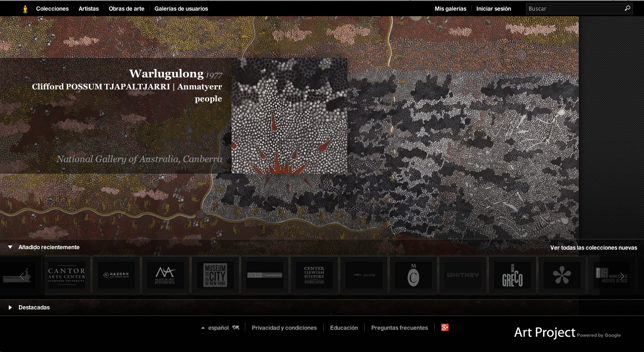
Task: Select the Museum of the City of New York logo
Action: tap(215, 275)
